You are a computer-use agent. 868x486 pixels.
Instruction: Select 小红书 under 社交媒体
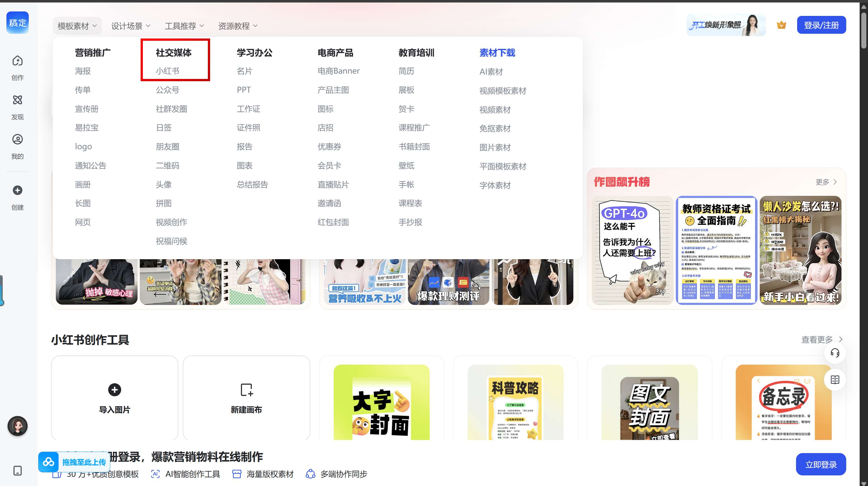coord(167,71)
